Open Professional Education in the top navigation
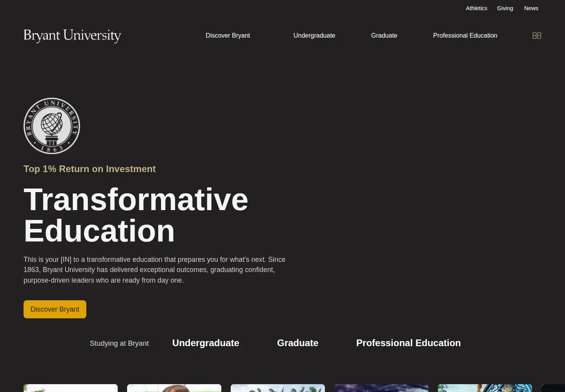 (465, 35)
